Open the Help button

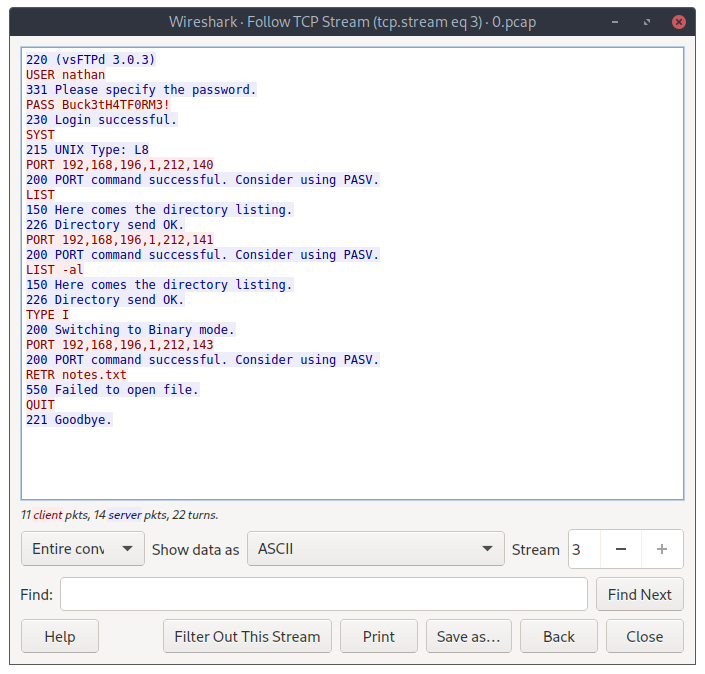[x=60, y=636]
